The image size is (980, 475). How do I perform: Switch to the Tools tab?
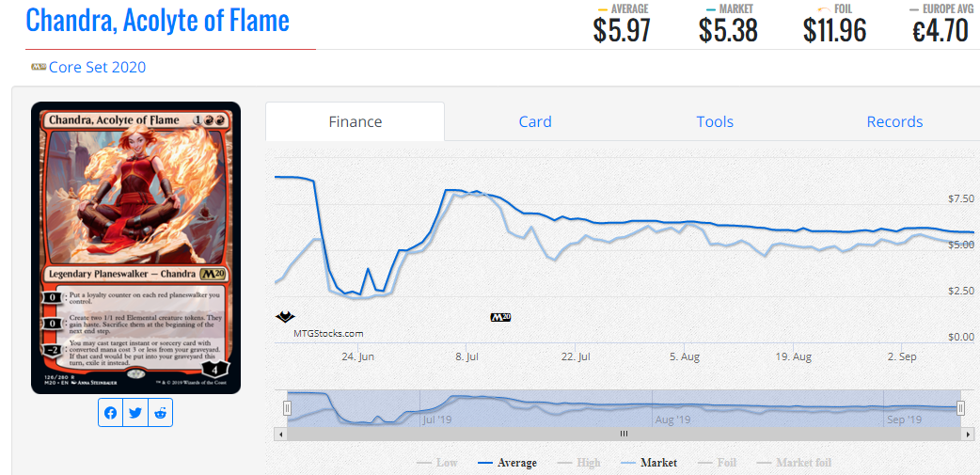[x=715, y=121]
